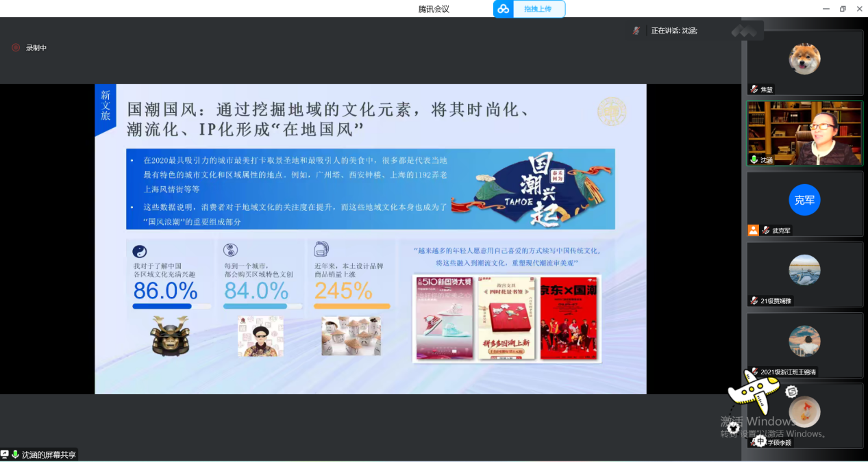Restore the window using the title bar button
The width and height of the screenshot is (868, 462).
(843, 9)
